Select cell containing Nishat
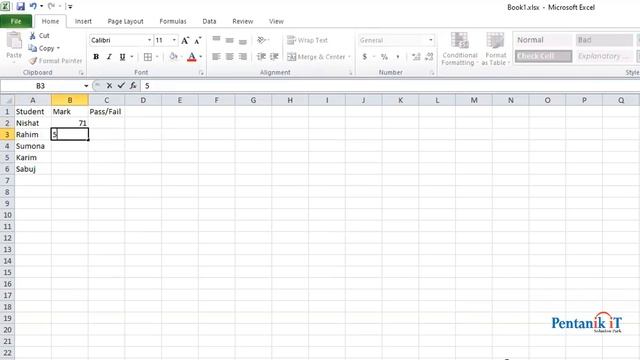The width and height of the screenshot is (640, 360). coord(33,123)
